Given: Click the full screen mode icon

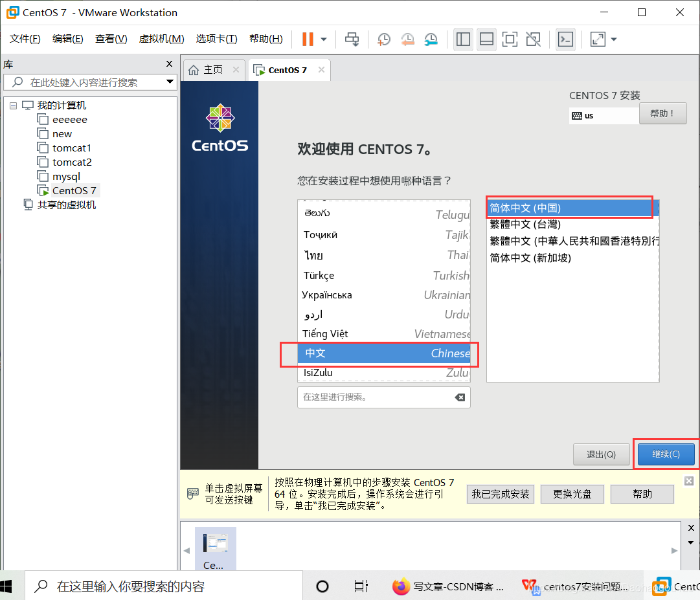Looking at the screenshot, I should click(x=510, y=39).
